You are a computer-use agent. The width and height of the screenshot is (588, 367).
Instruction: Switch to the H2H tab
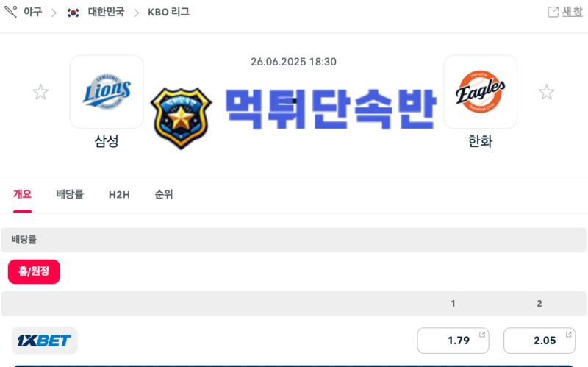pos(119,194)
